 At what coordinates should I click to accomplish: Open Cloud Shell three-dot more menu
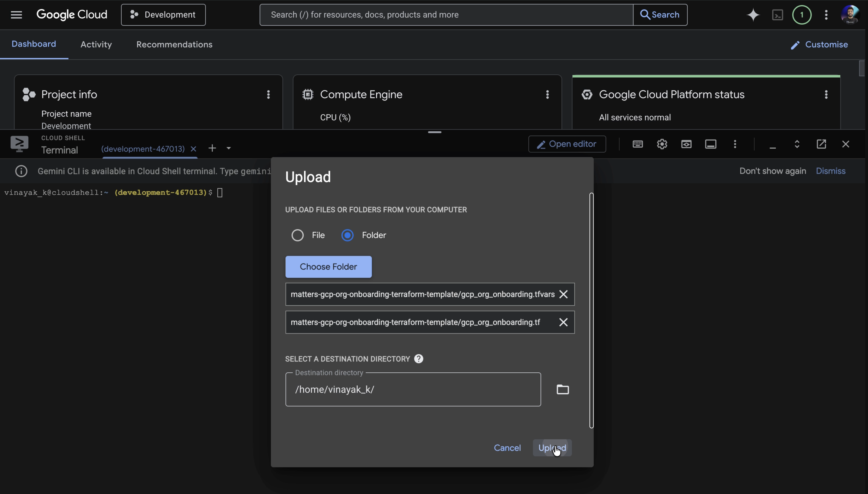pos(735,144)
